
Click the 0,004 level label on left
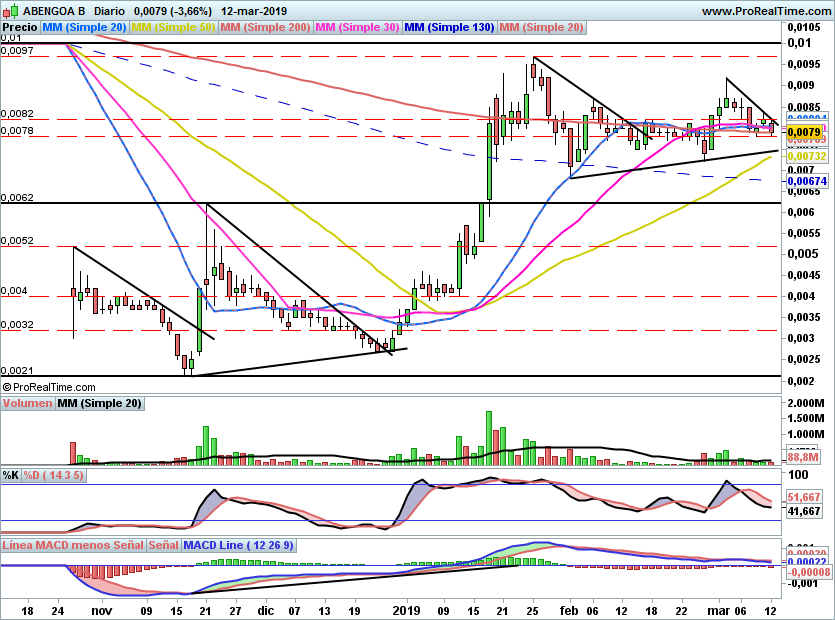(14, 291)
